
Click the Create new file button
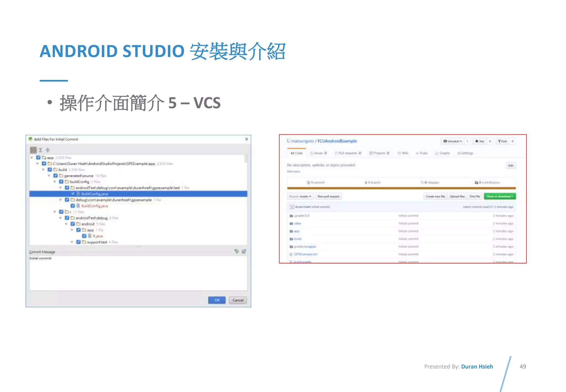tap(435, 196)
